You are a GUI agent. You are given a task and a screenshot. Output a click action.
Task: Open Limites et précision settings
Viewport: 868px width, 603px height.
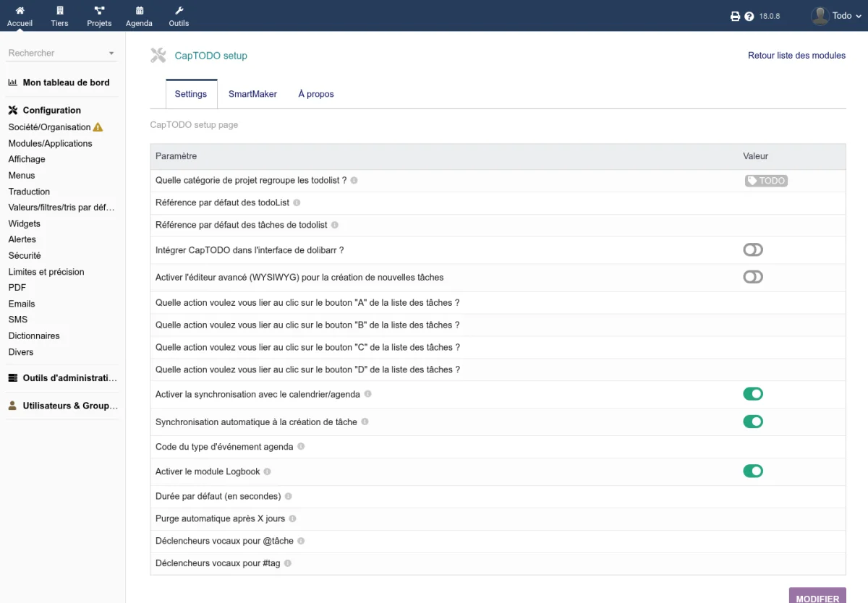(x=46, y=272)
